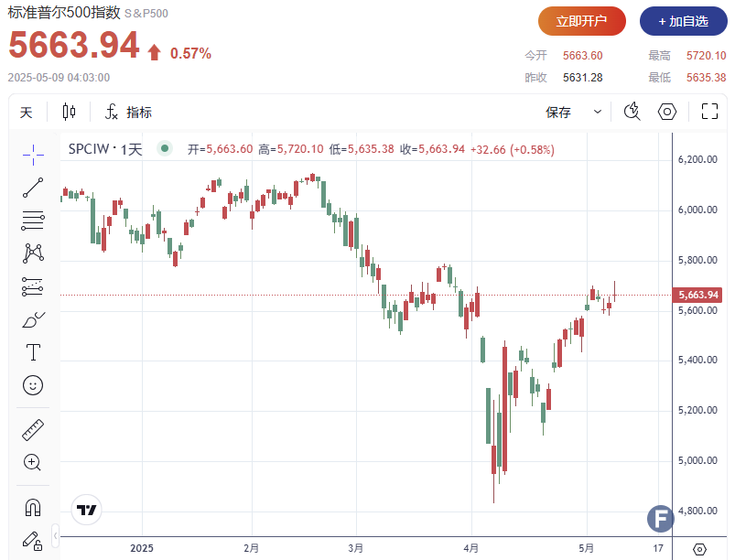Select the XABCD pattern tool

[x=33, y=253]
